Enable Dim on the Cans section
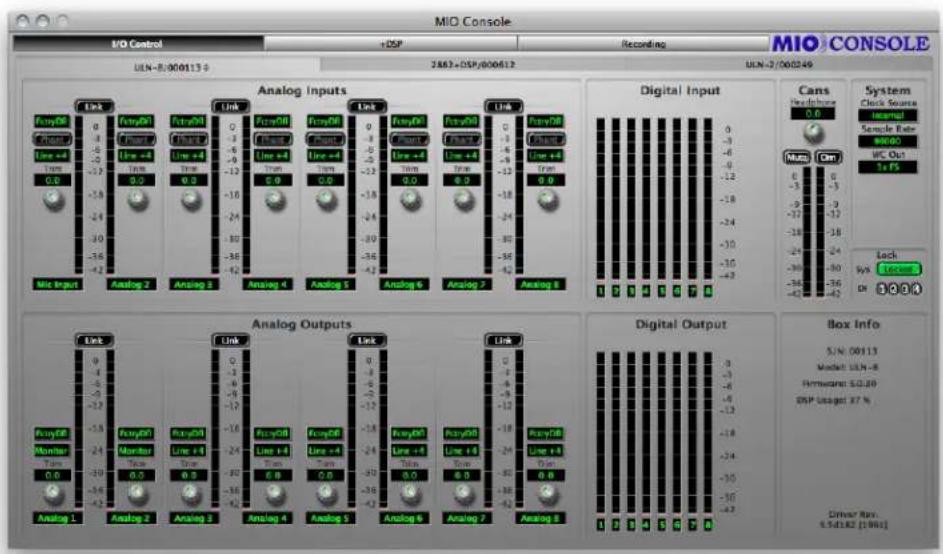Viewport: 943px width, 554px height. 828,158
